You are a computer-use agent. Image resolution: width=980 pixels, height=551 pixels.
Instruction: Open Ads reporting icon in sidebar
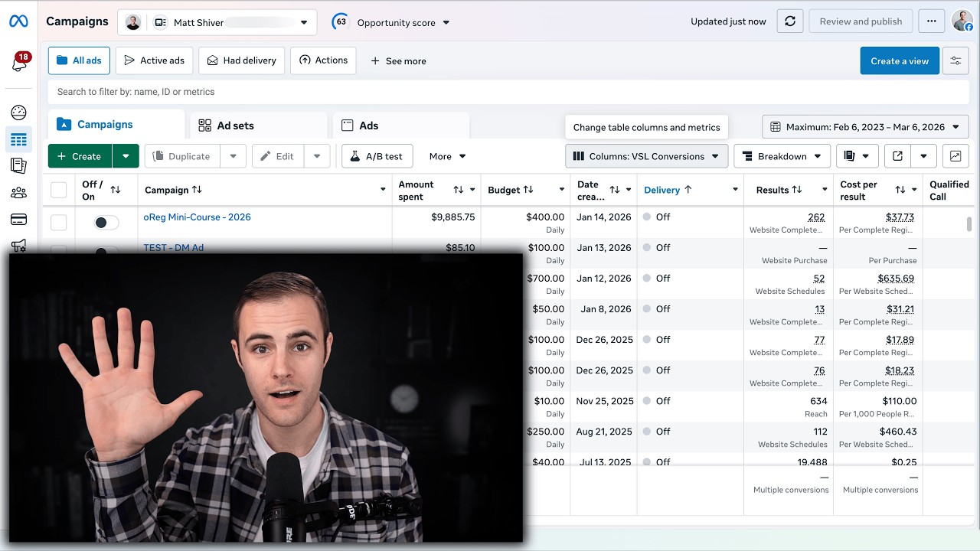(x=18, y=165)
